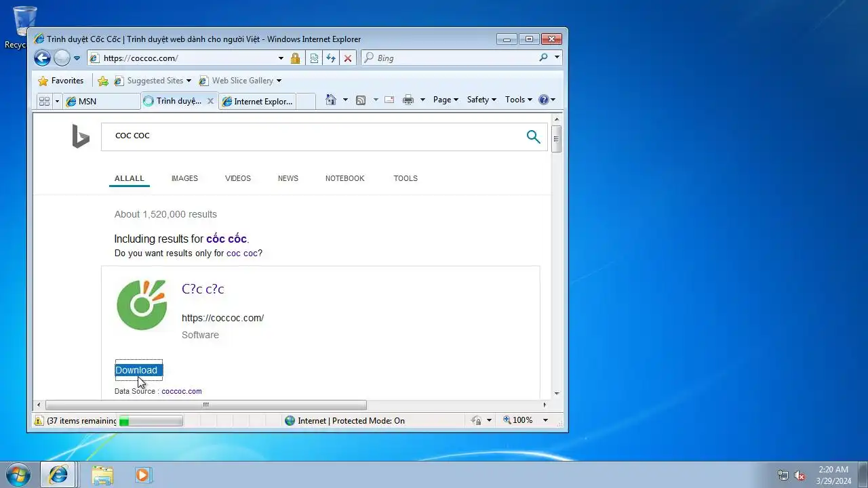Screen dimensions: 868x488
Task: Open the Page menu
Action: 446,100
